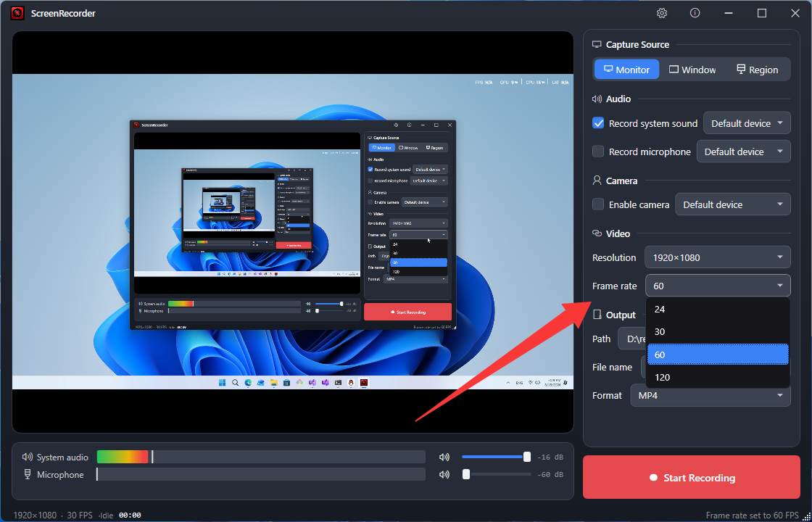Switch capture source to Window
The image size is (812, 522).
click(692, 70)
